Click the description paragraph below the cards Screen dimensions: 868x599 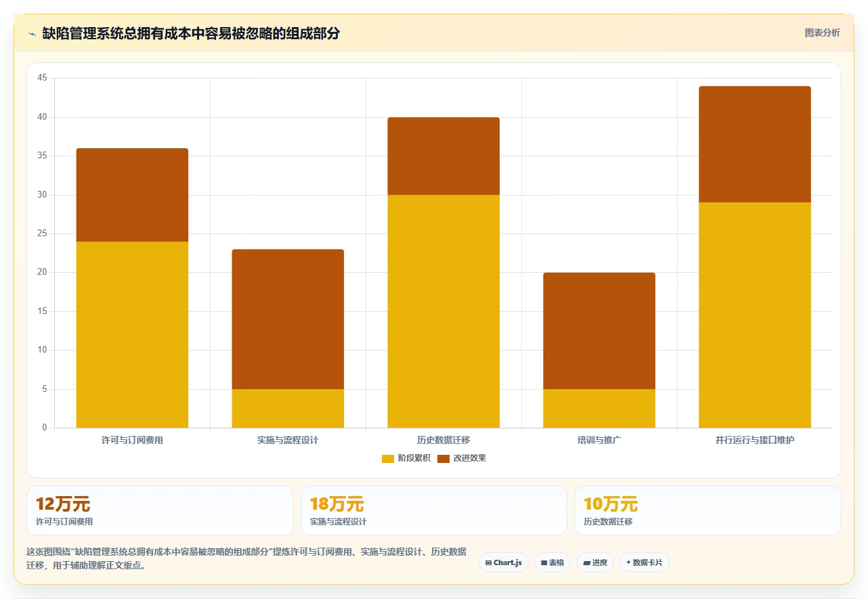click(246, 558)
